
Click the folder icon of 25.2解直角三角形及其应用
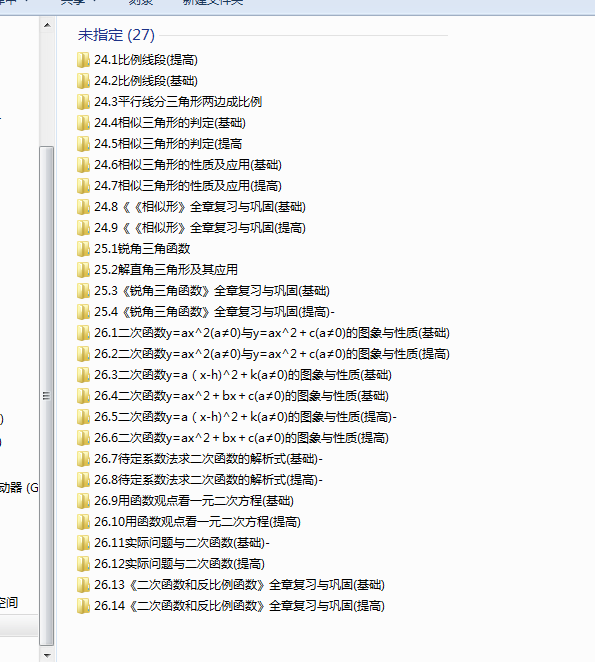(83, 270)
